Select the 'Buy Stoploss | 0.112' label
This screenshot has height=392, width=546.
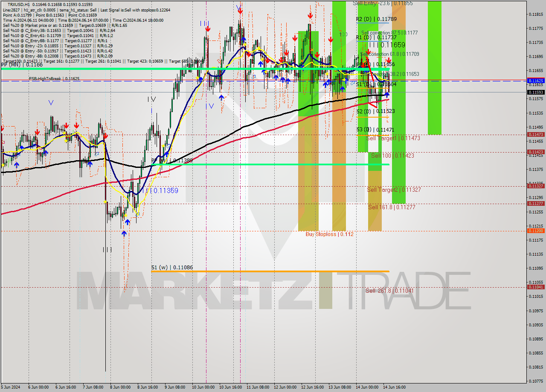[329, 234]
